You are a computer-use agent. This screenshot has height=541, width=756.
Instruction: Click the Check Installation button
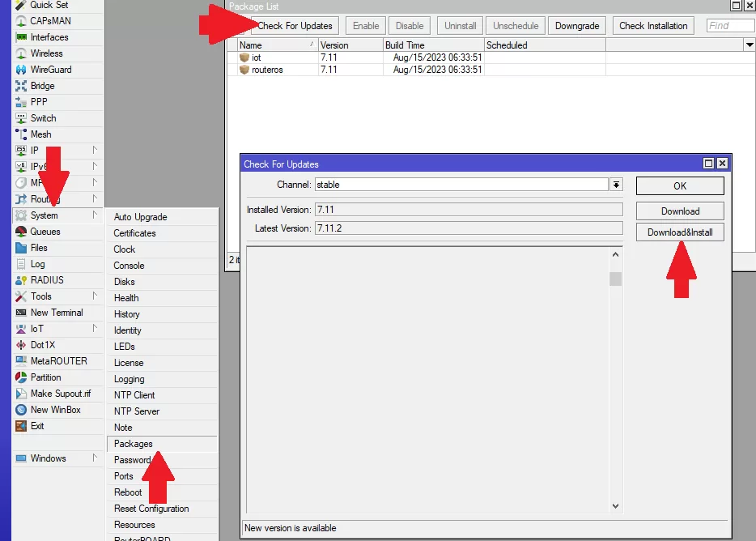[653, 26]
